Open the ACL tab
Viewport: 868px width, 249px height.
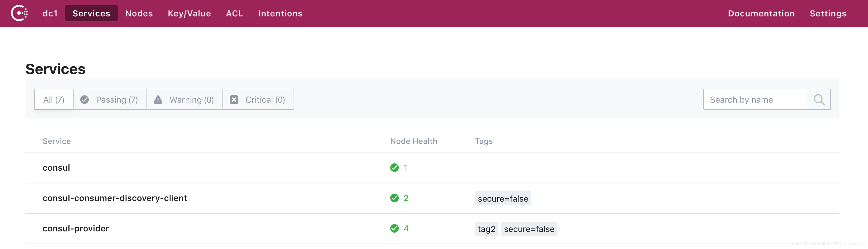click(x=235, y=13)
